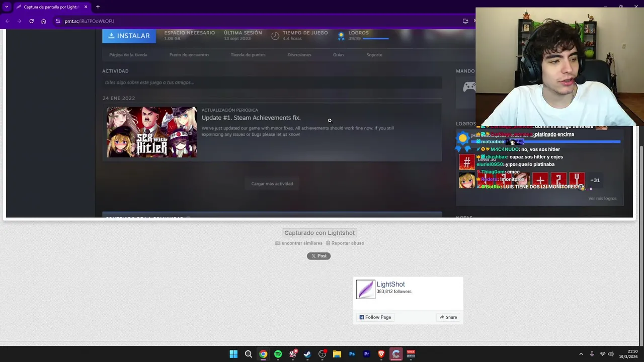Click the install app icon in address bar
The width and height of the screenshot is (644, 362).
pos(465,21)
